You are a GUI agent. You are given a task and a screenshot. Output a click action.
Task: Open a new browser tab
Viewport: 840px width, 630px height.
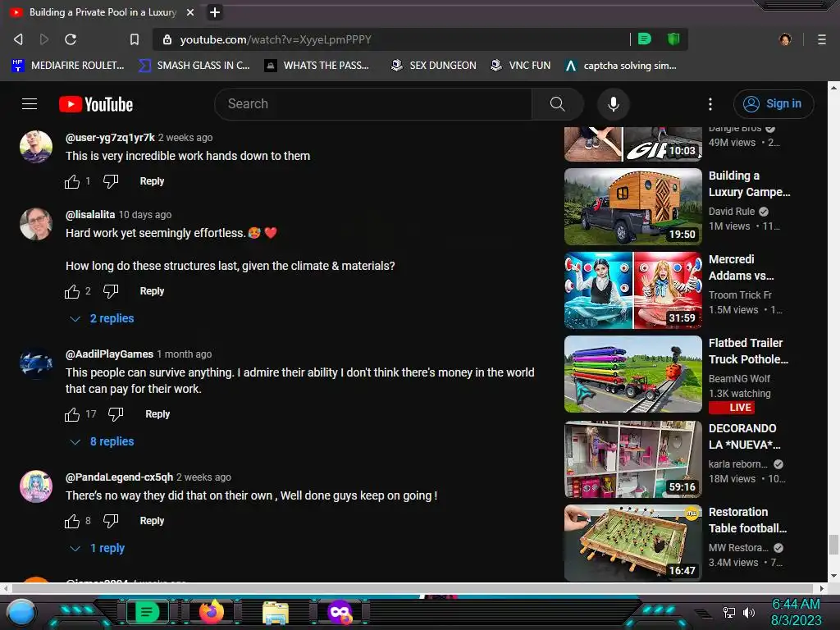tap(214, 11)
